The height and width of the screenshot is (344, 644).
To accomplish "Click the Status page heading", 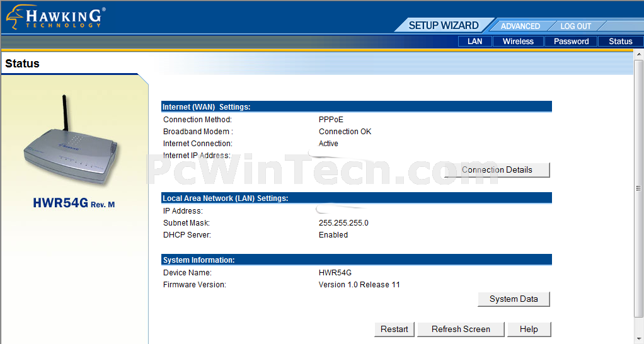I will click(x=22, y=64).
